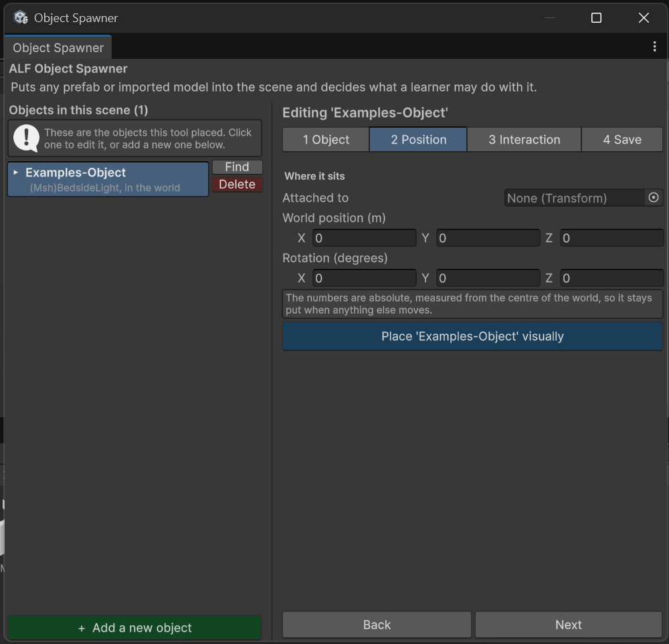Click the 'Where it sits' heading
The image size is (669, 644).
click(314, 176)
